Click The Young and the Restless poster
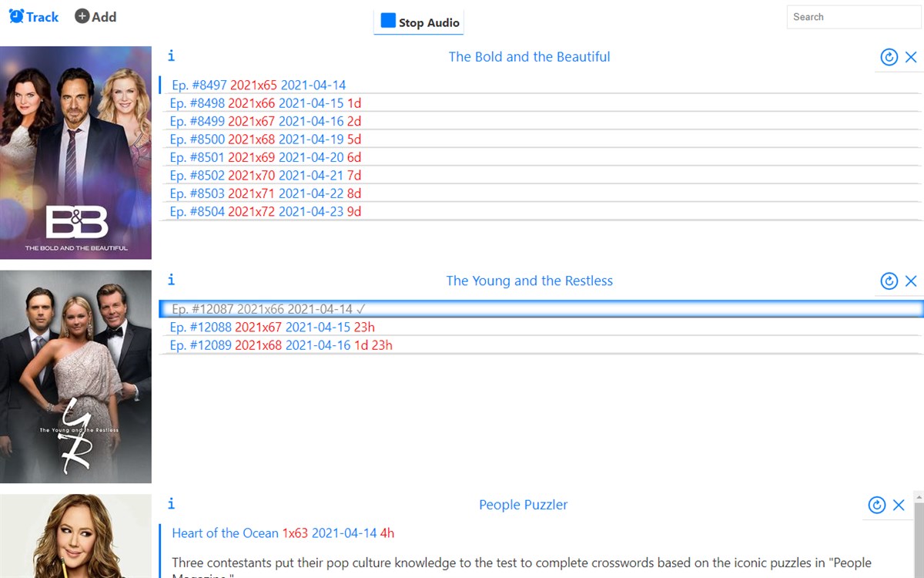 point(75,377)
